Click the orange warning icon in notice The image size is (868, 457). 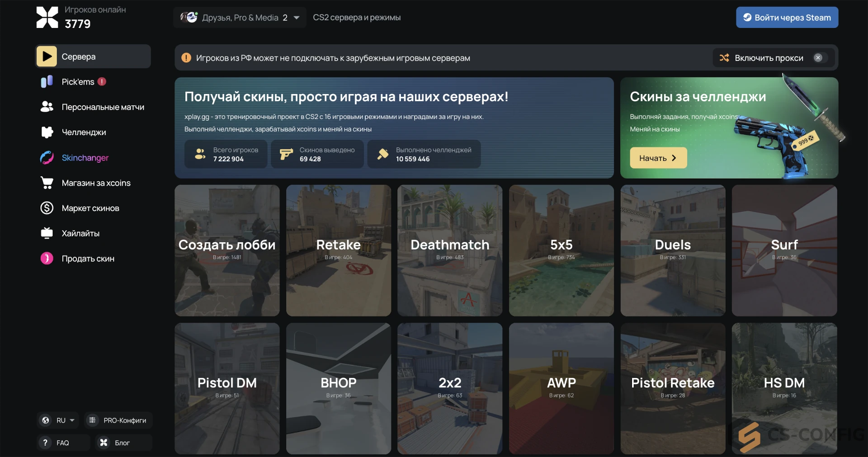click(186, 58)
